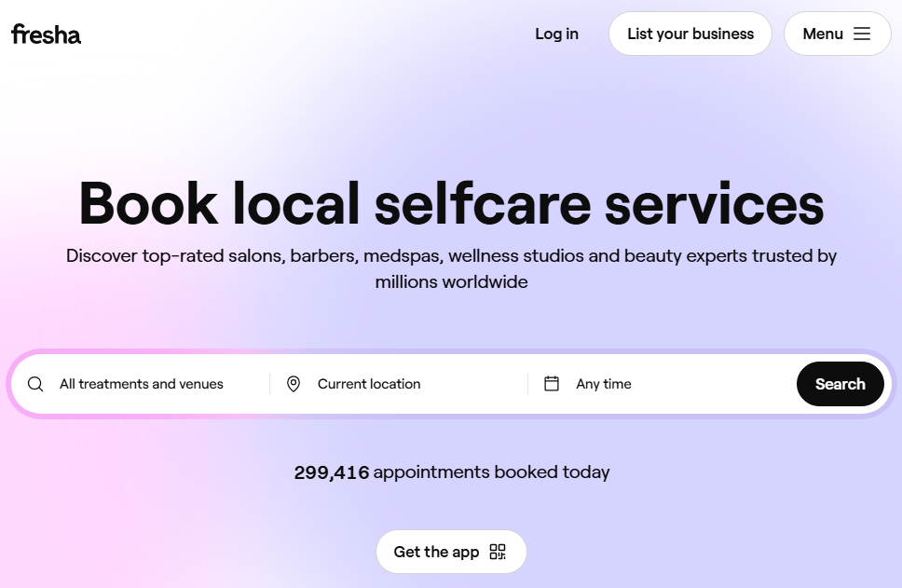The image size is (902, 588).
Task: Click the 'millions worldwide' text
Action: tap(451, 281)
